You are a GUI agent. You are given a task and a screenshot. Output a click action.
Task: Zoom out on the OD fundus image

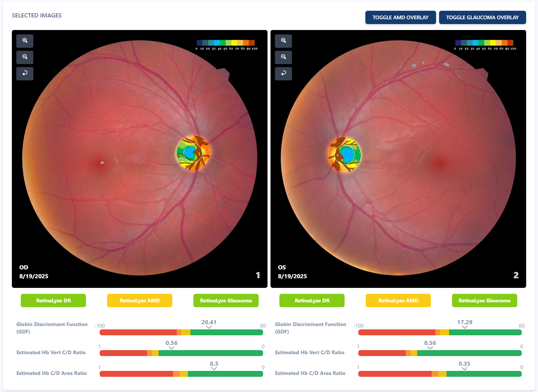(x=25, y=57)
